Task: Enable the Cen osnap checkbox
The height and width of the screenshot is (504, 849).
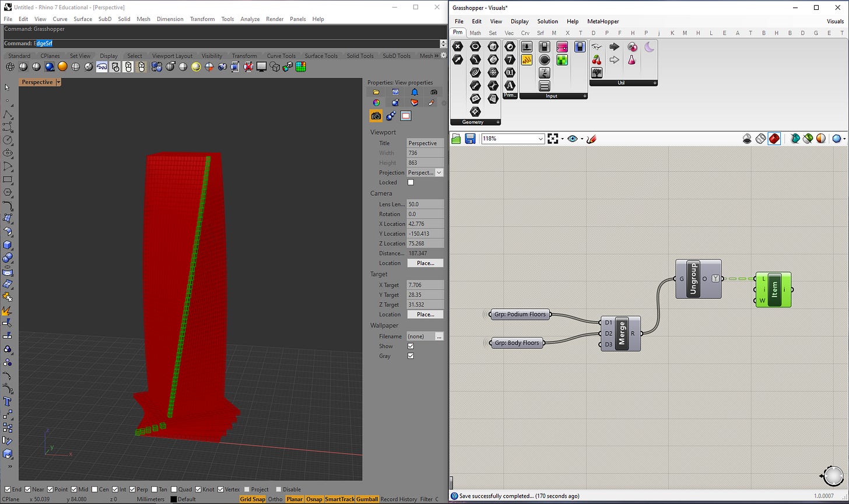Action: pyautogui.click(x=94, y=489)
